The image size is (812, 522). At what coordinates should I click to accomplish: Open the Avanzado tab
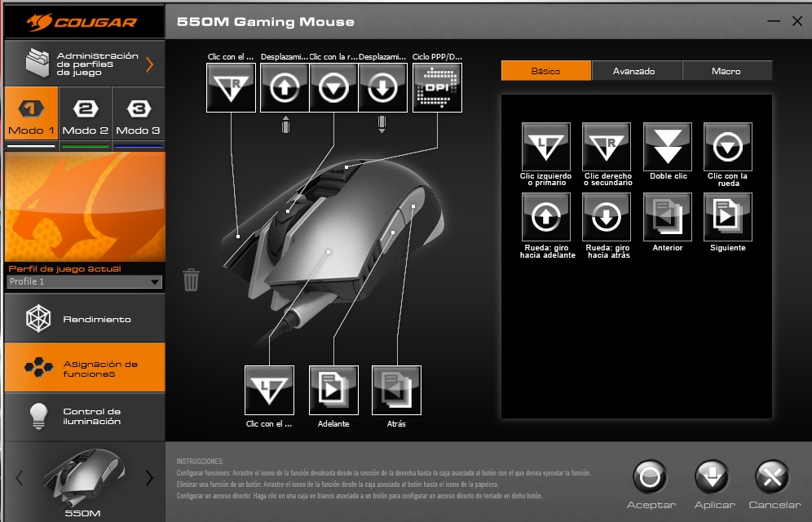coord(633,71)
